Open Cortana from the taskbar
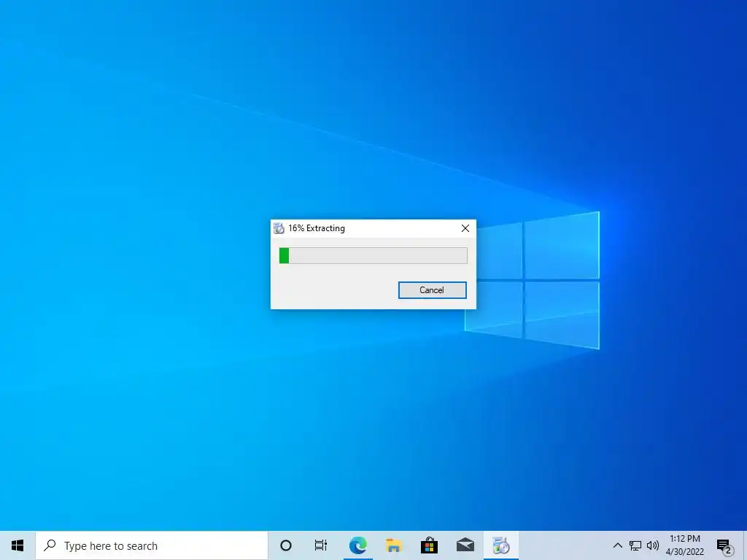 pyautogui.click(x=286, y=545)
